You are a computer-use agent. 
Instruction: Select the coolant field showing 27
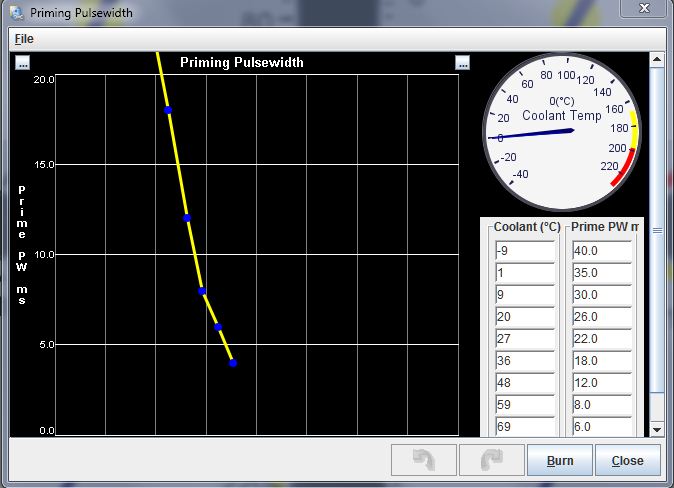524,339
